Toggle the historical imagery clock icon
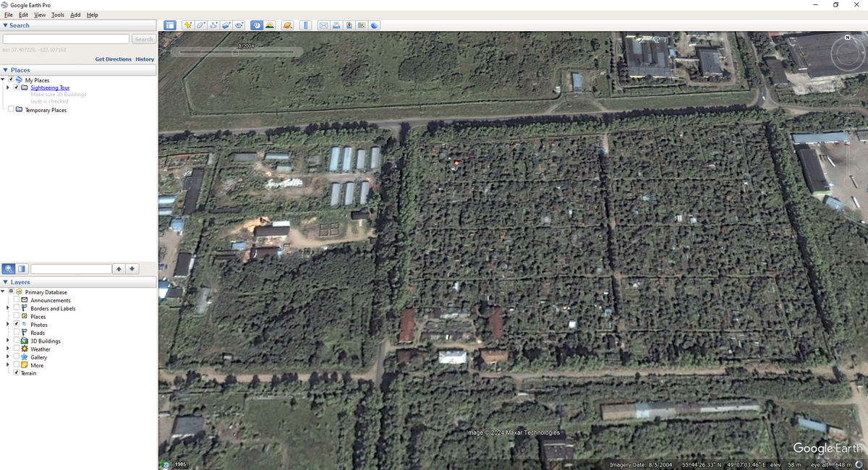868x470 pixels. (257, 25)
